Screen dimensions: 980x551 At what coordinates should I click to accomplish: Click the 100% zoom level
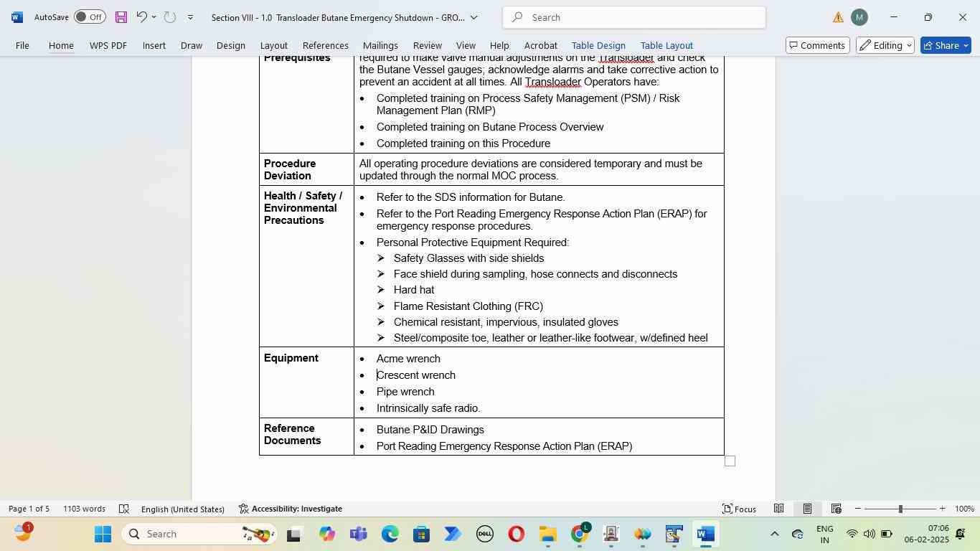[964, 509]
